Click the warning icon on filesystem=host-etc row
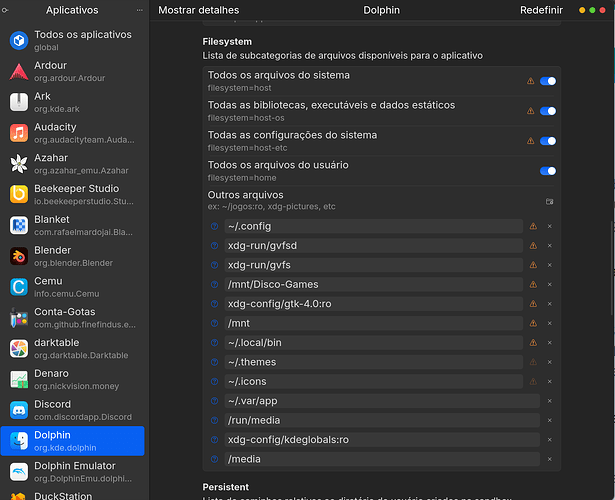 tap(530, 141)
